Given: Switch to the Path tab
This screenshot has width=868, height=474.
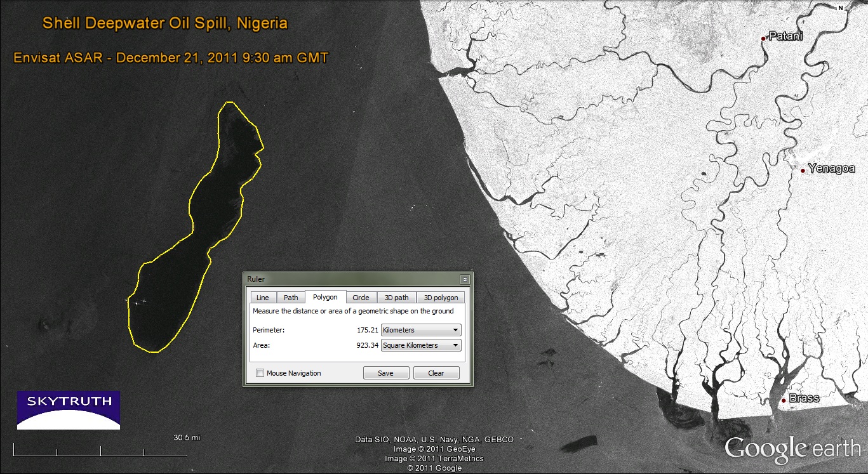Looking at the screenshot, I should click(291, 298).
